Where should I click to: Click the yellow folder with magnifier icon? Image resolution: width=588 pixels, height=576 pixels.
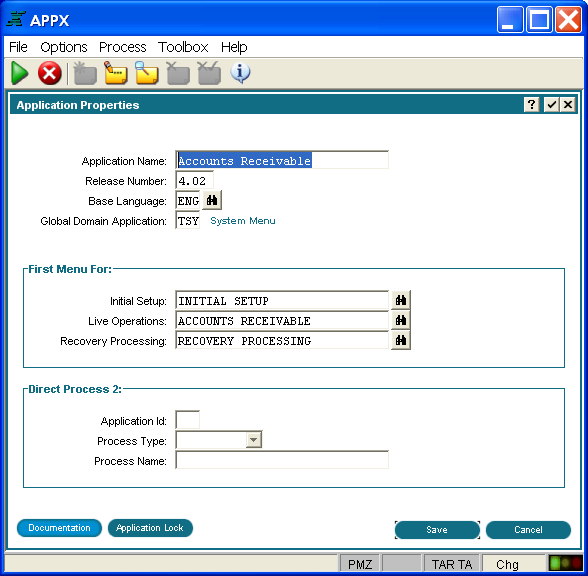[x=147, y=73]
